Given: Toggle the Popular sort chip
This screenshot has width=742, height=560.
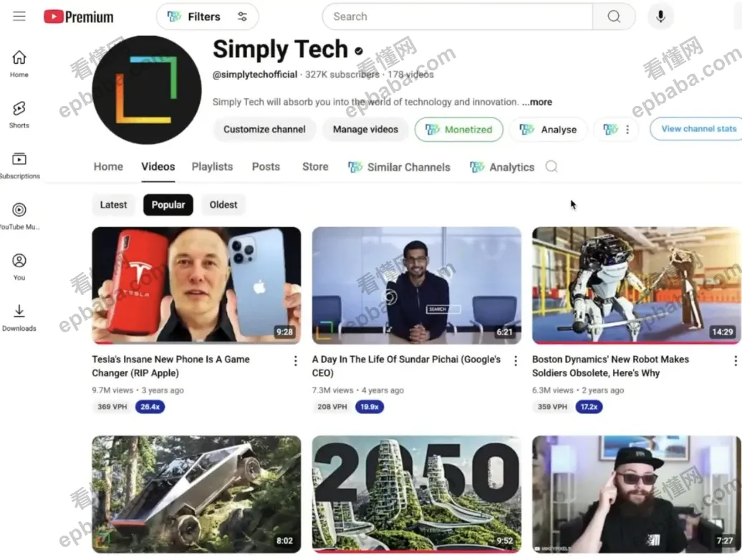Looking at the screenshot, I should (168, 205).
